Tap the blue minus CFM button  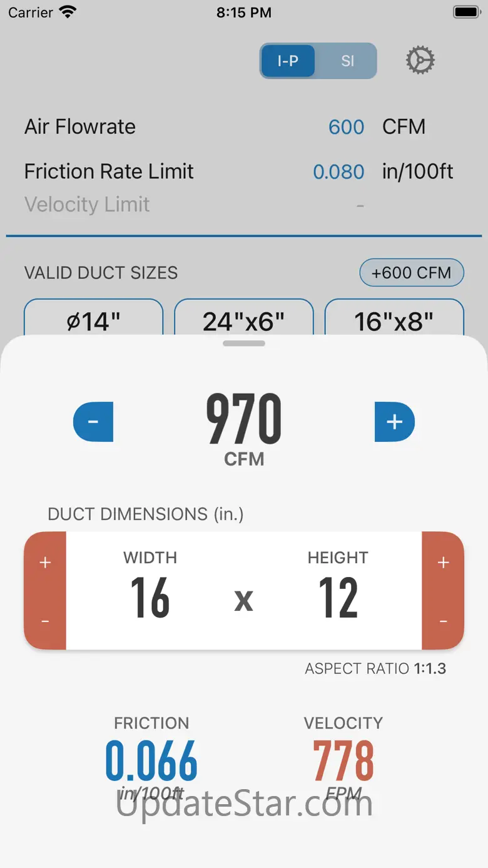coord(93,422)
